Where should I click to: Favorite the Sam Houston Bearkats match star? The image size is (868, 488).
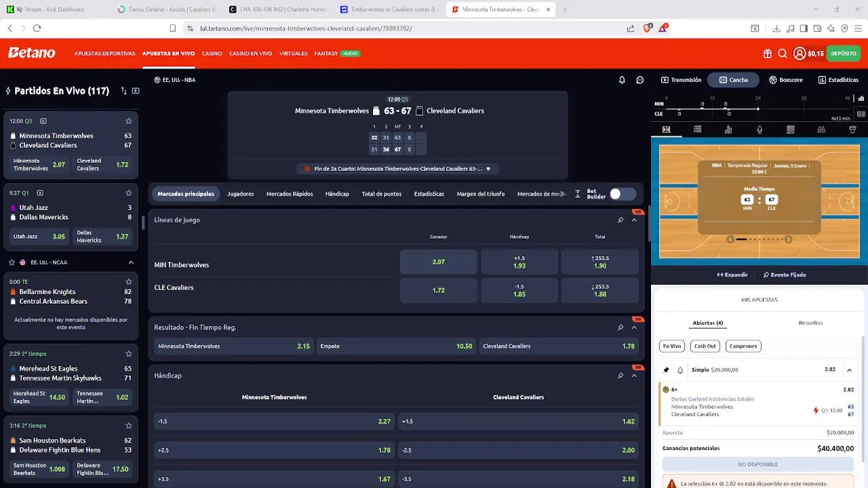click(x=128, y=426)
